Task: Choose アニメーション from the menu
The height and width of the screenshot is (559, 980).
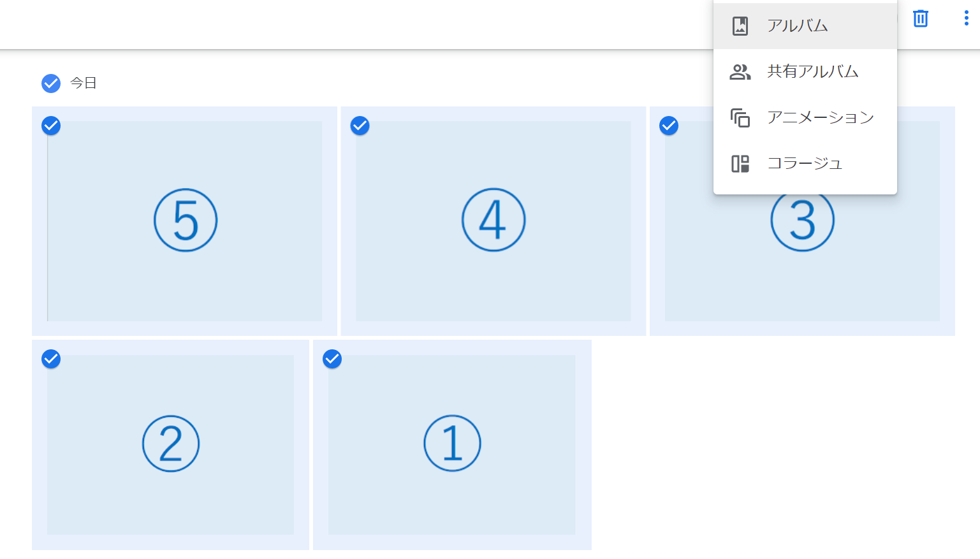Action: 820,118
